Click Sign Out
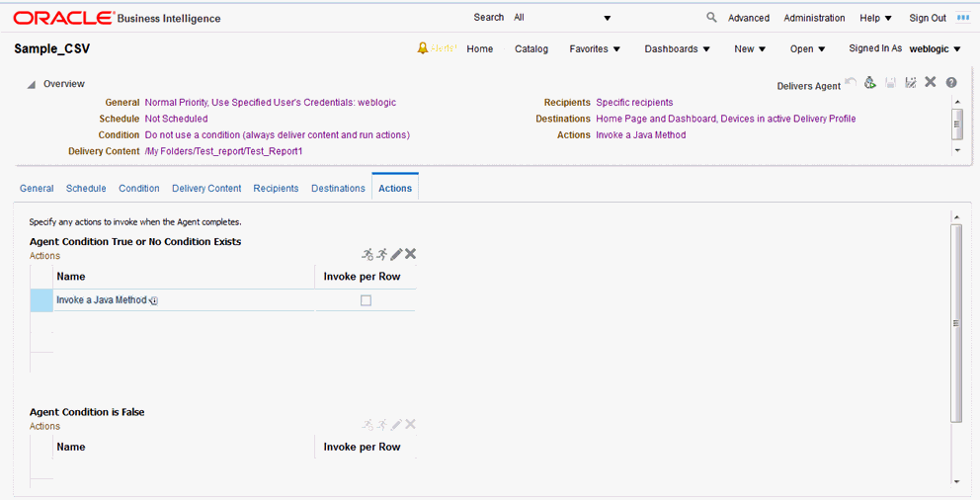This screenshot has width=980, height=500. tap(928, 18)
